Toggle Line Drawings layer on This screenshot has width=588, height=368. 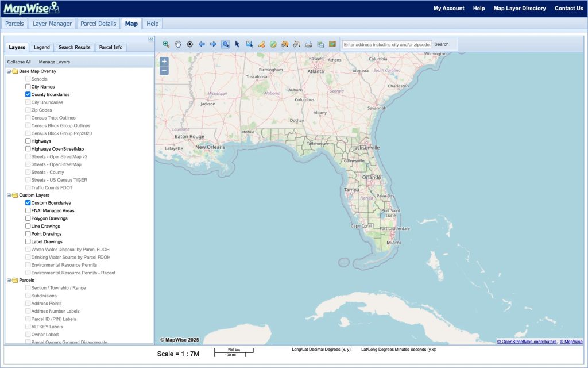tap(28, 226)
